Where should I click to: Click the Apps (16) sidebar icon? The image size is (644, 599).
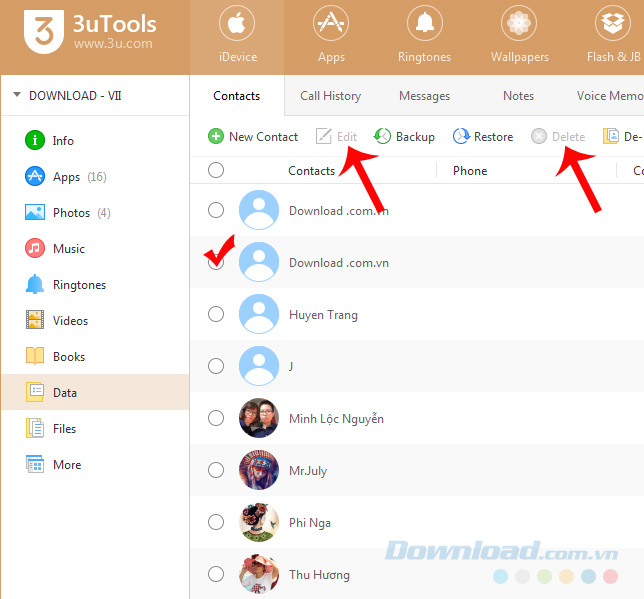coord(35,176)
